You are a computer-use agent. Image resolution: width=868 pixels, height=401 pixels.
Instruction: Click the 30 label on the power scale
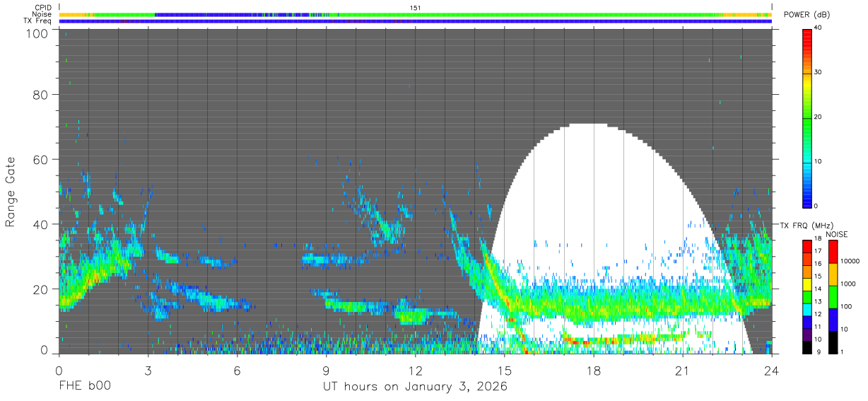819,72
